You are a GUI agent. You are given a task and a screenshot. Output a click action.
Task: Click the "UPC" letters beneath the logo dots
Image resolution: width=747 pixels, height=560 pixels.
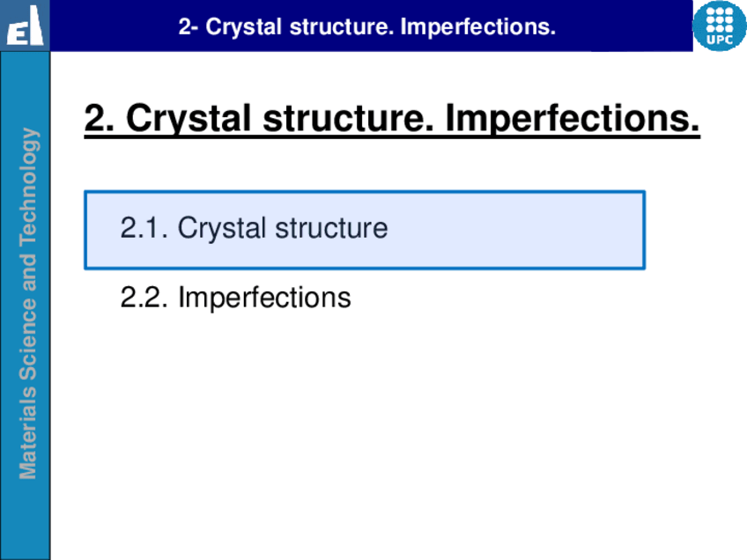(720, 41)
